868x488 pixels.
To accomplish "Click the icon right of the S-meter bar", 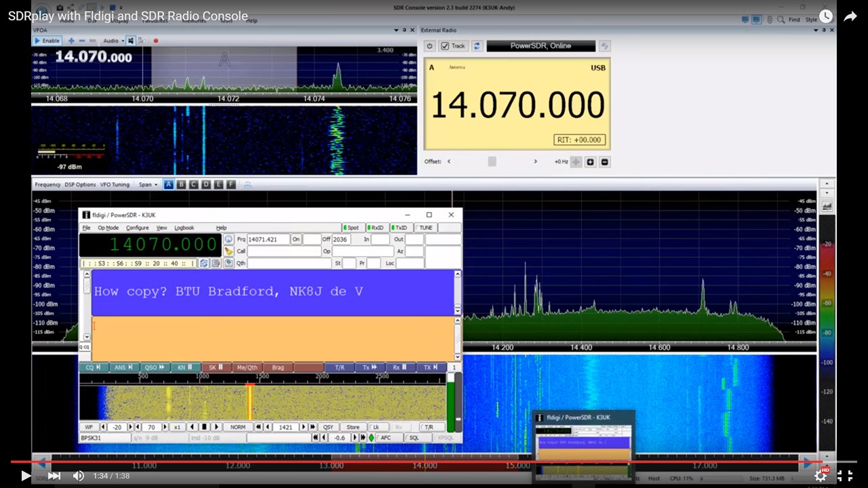I will tap(204, 263).
